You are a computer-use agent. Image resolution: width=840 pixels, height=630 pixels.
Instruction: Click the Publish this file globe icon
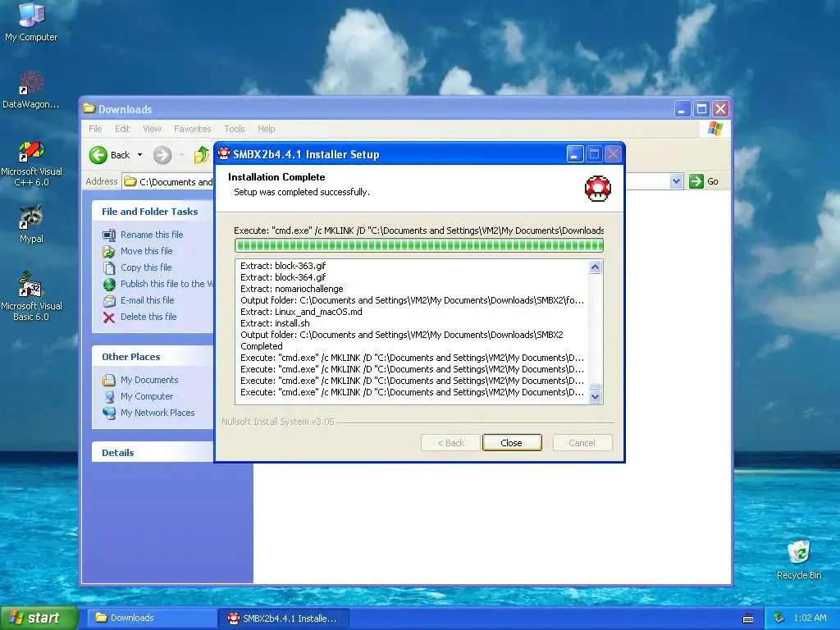tap(109, 285)
